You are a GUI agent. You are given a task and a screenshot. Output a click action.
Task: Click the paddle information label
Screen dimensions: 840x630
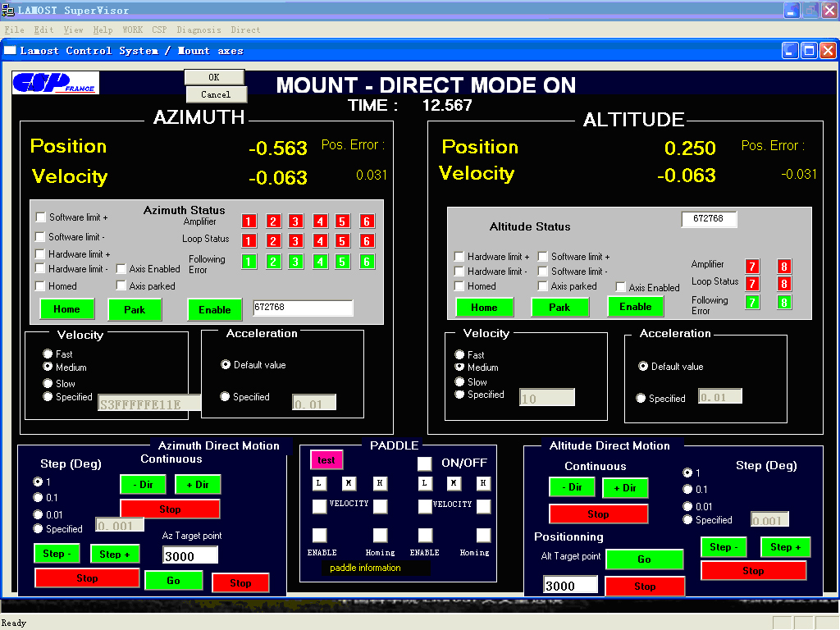[365, 568]
